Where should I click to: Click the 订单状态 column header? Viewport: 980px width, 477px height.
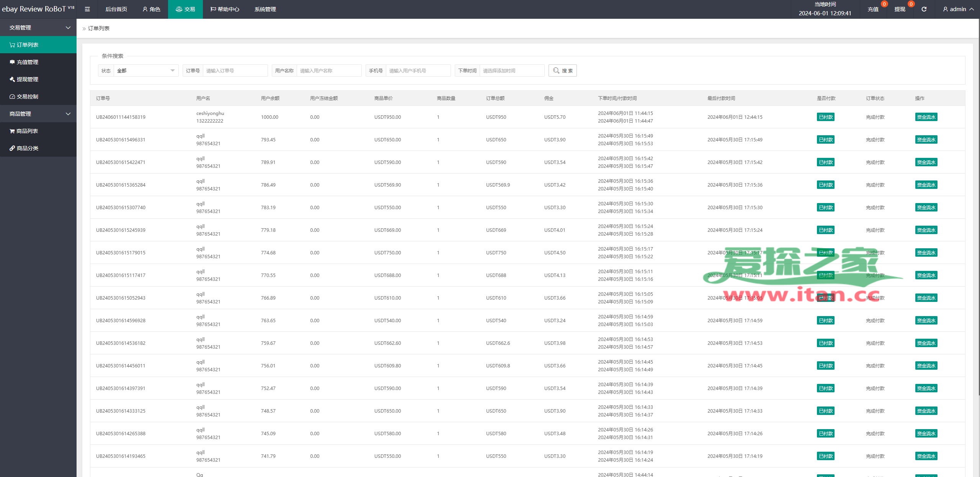(875, 98)
